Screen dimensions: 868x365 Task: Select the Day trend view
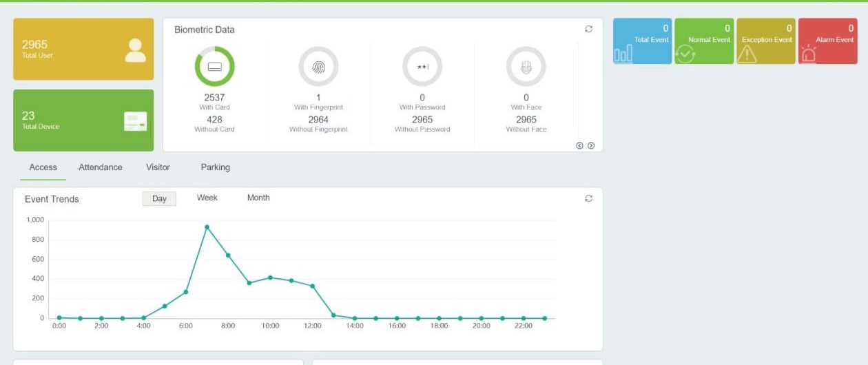point(159,198)
